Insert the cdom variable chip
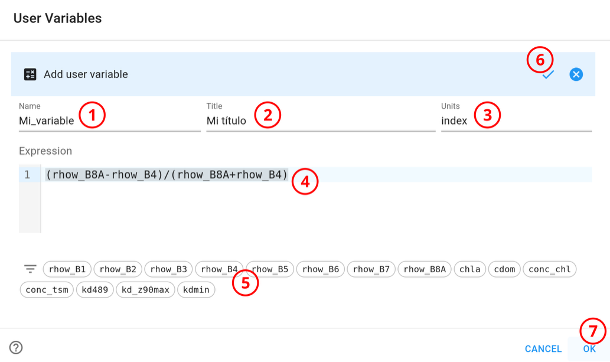The width and height of the screenshot is (610, 362). click(x=505, y=269)
